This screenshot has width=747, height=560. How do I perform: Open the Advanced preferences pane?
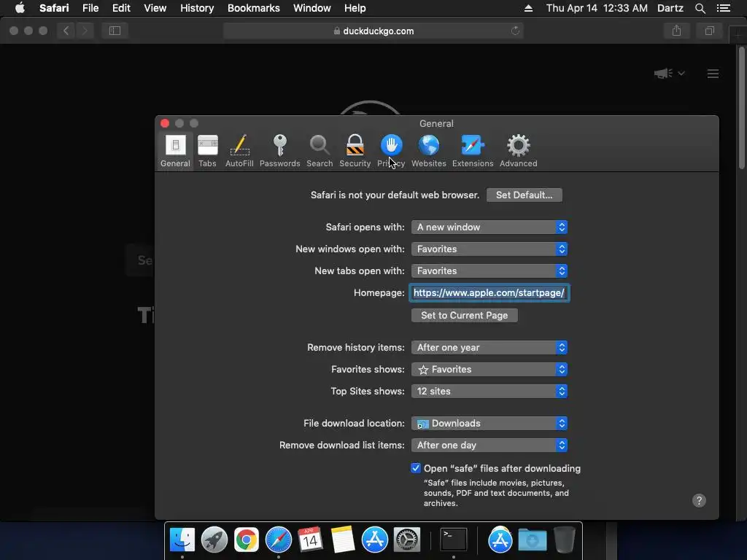519,151
